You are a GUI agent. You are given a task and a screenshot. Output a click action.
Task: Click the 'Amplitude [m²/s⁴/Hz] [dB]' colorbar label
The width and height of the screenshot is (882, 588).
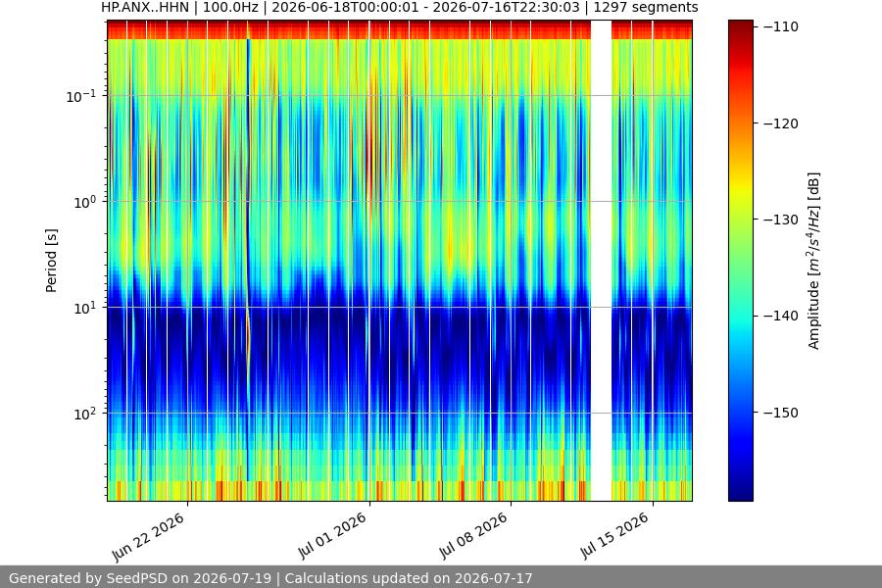tap(814, 261)
